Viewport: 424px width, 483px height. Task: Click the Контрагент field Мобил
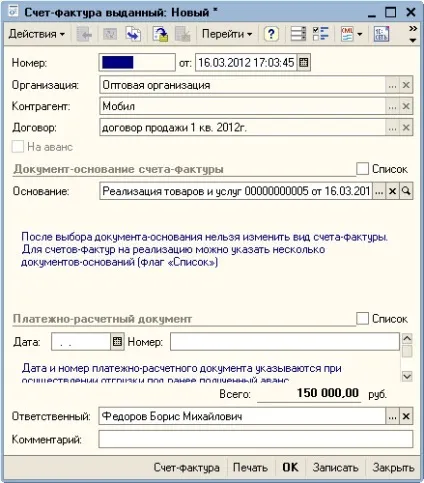coord(243,107)
